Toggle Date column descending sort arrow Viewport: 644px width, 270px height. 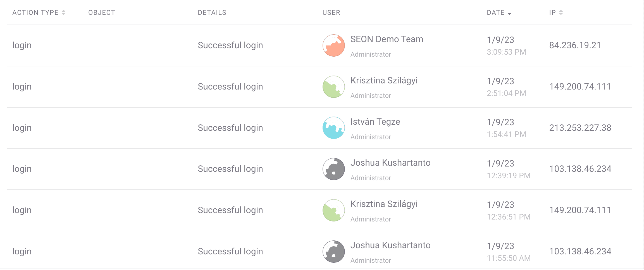pos(509,14)
